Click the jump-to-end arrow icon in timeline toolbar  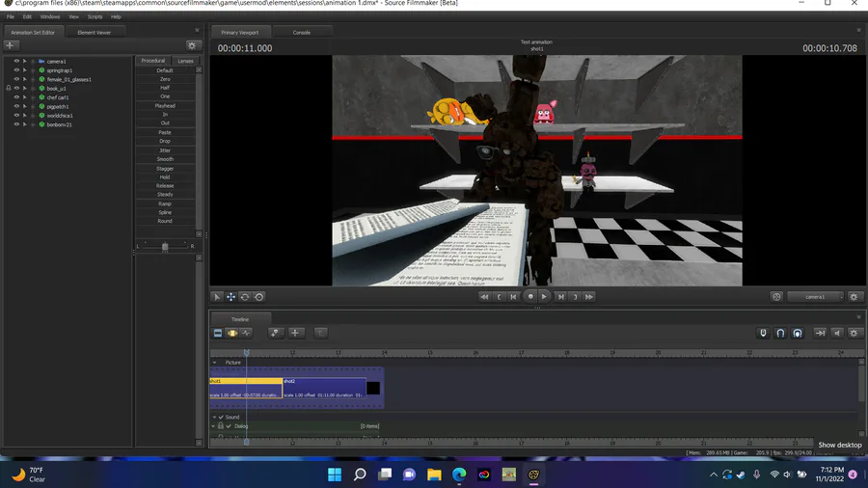click(x=820, y=333)
